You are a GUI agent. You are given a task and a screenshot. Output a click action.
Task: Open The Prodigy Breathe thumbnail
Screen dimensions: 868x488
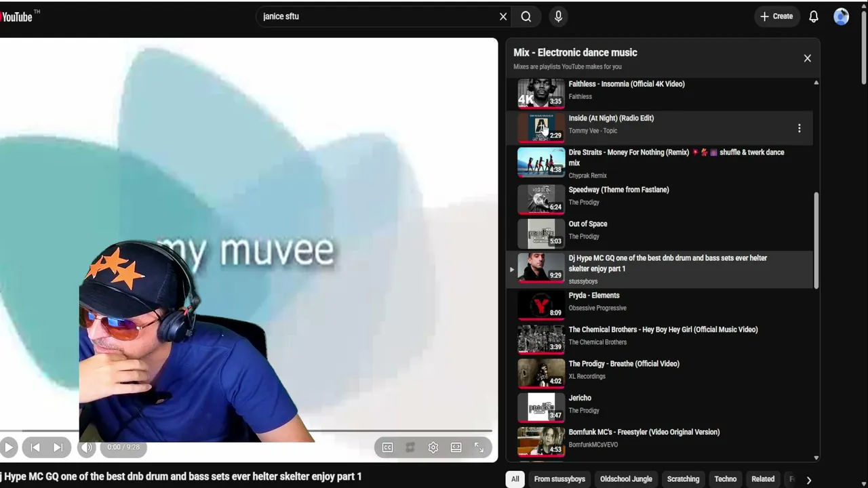(541, 373)
